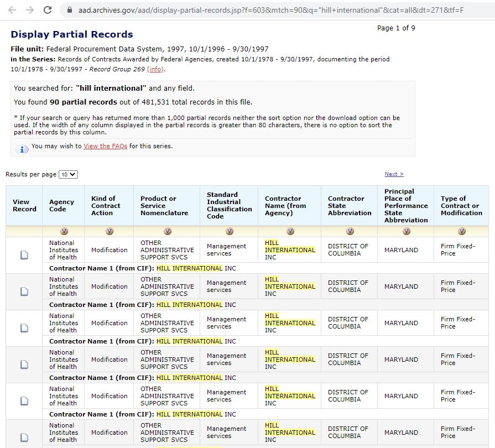Click the Standard Industrial Classification Code header
This screenshot has height=448, width=495.
(229, 205)
